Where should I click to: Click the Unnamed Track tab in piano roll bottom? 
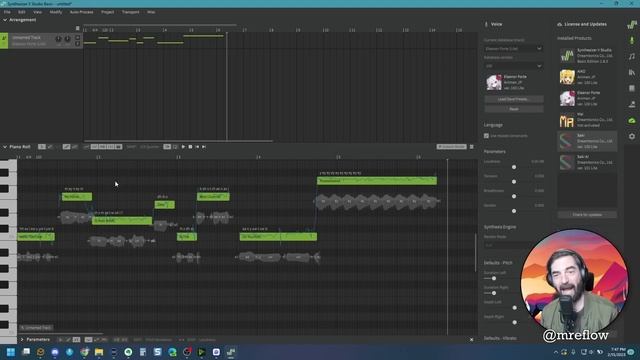pos(36,328)
